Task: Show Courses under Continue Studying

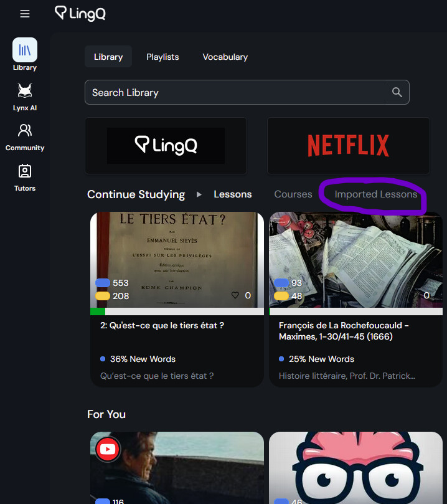Action: tap(293, 194)
